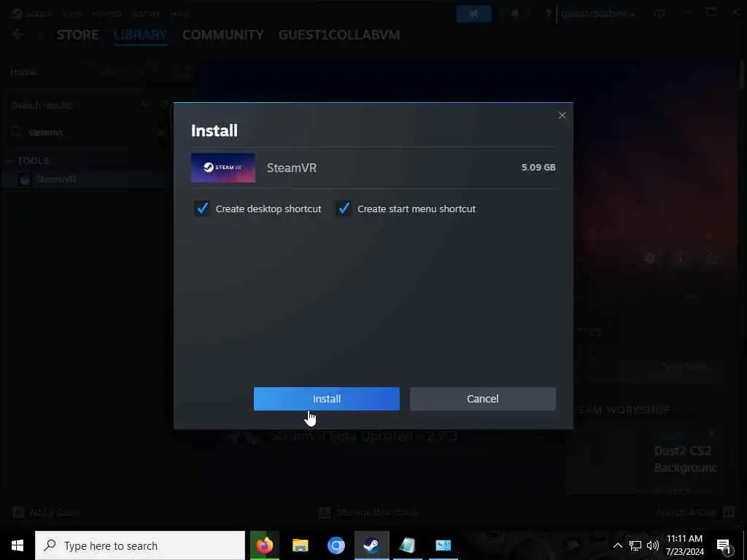This screenshot has width=747, height=560.
Task: Open the Friends menu
Action: tap(107, 13)
